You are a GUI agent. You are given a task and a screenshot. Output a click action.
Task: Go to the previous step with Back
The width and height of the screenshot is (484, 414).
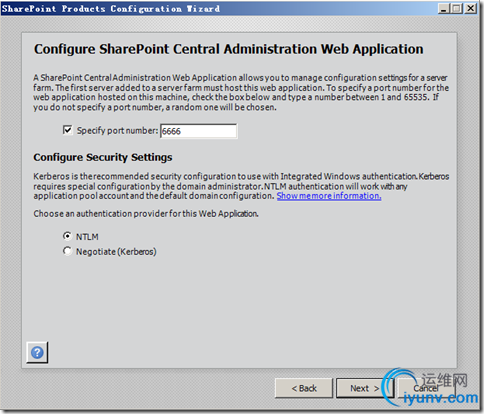pyautogui.click(x=304, y=388)
